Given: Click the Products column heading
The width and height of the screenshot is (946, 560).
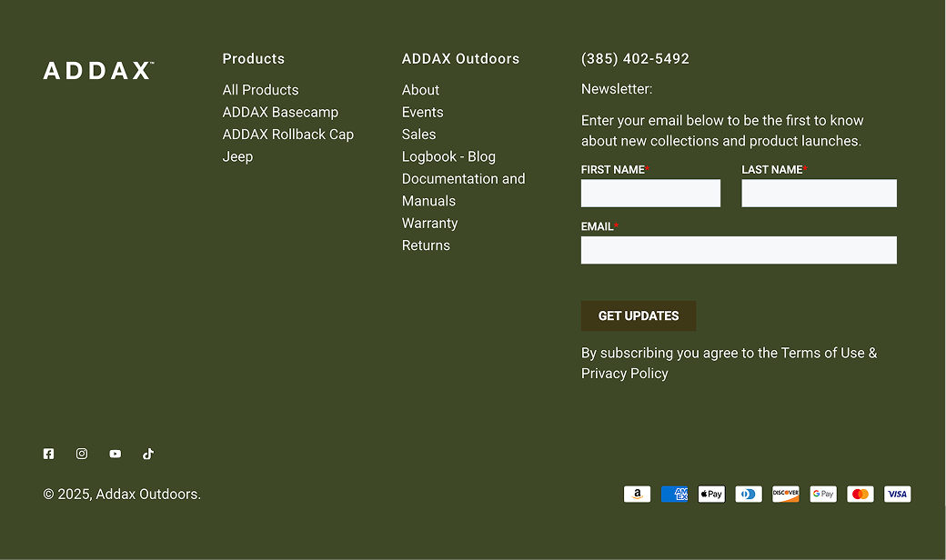Looking at the screenshot, I should [x=254, y=59].
